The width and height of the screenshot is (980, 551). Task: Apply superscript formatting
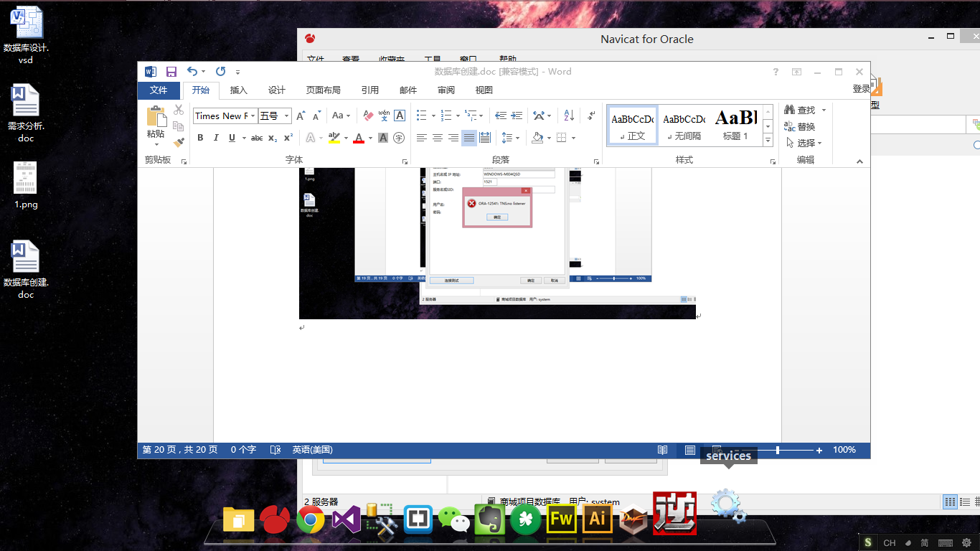(x=288, y=138)
